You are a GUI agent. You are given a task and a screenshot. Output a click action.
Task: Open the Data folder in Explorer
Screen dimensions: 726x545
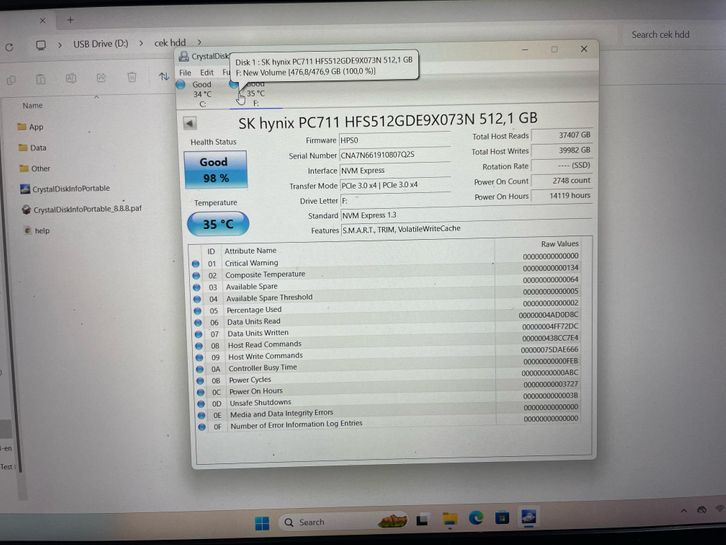pyautogui.click(x=32, y=148)
